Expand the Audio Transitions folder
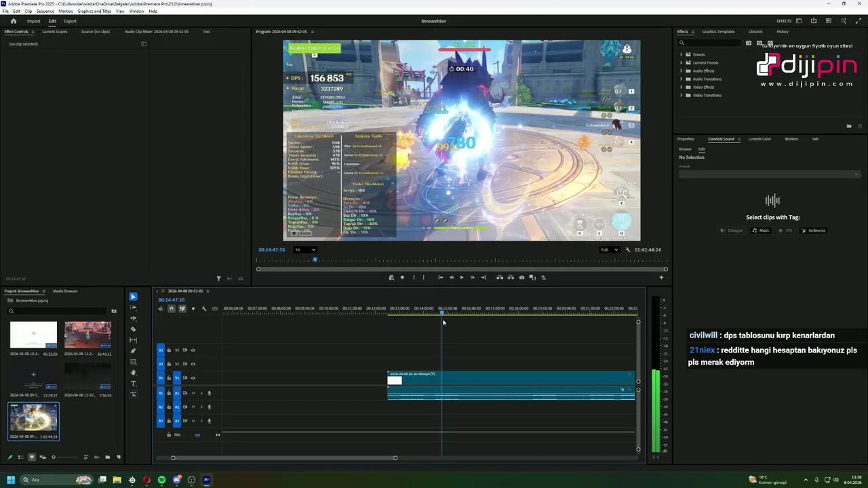Screen dimensions: 868x488 (682, 79)
